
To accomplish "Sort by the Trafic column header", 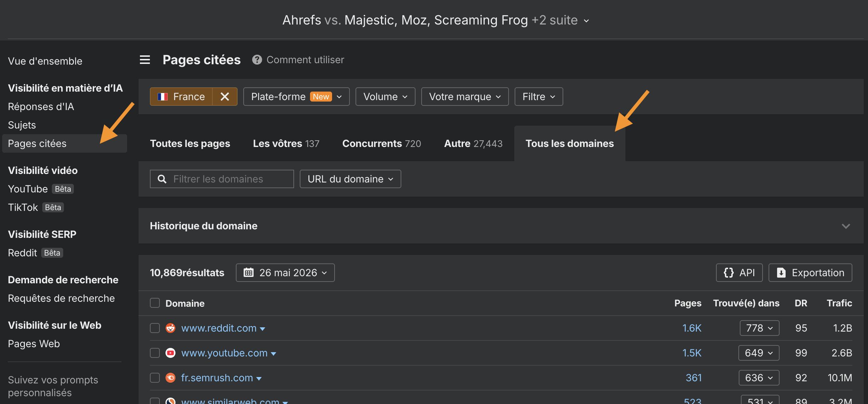I will pos(839,303).
